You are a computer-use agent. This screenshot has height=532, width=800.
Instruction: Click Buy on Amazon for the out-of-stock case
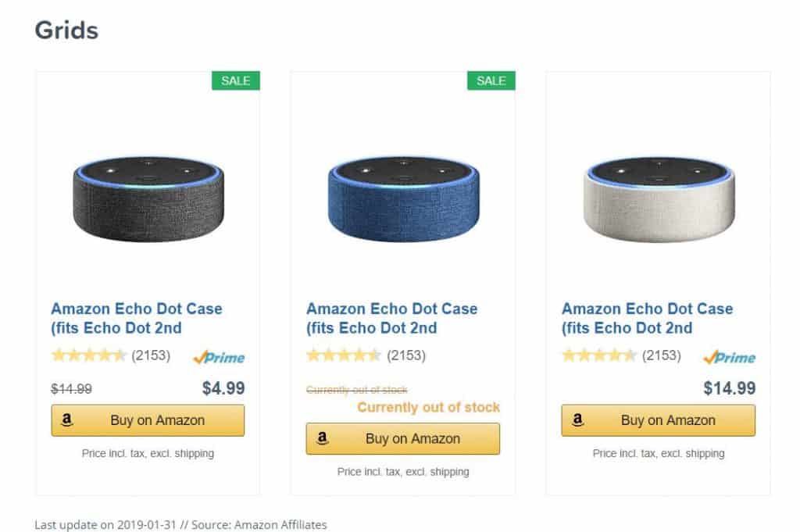point(403,439)
